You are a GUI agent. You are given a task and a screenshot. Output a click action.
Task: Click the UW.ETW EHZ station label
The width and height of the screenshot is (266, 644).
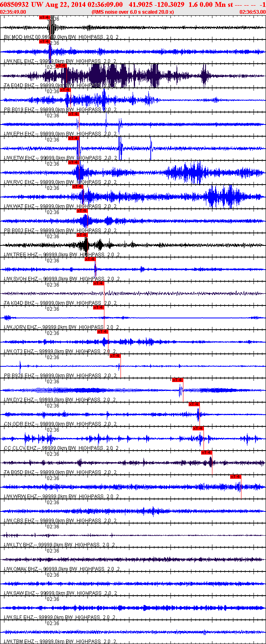coord(60,158)
